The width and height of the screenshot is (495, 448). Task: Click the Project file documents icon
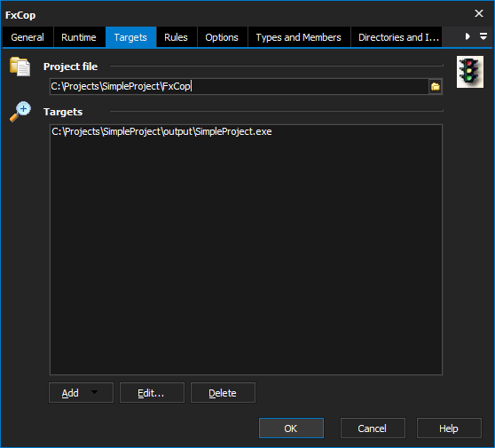(20, 67)
